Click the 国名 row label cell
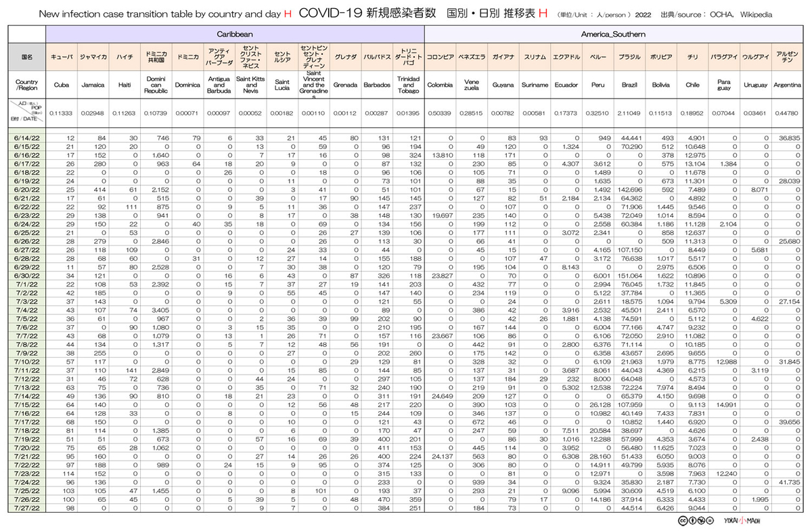This screenshot has width=812, height=531. [27, 58]
